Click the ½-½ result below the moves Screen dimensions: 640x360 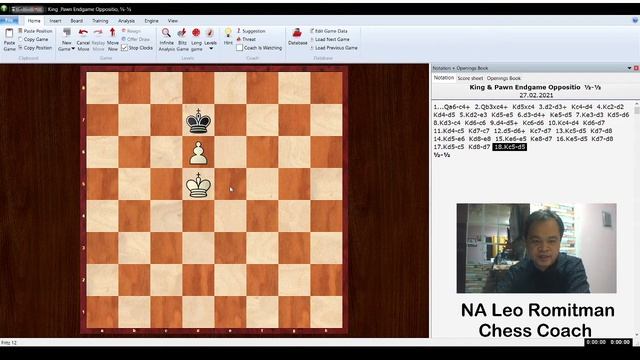(x=442, y=155)
